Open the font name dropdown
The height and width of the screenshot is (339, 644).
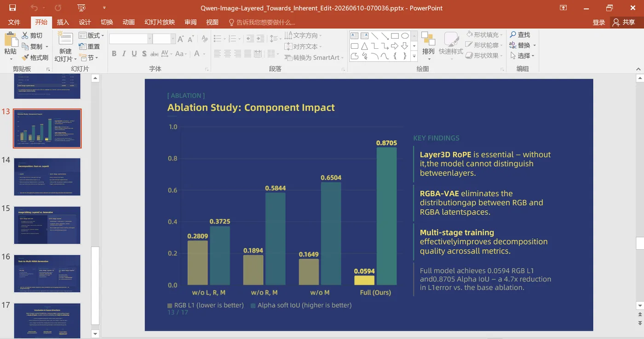tap(149, 39)
